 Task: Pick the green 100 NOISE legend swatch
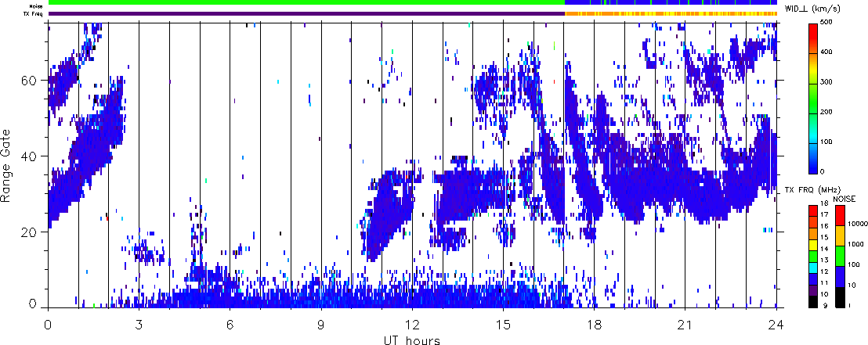(839, 256)
